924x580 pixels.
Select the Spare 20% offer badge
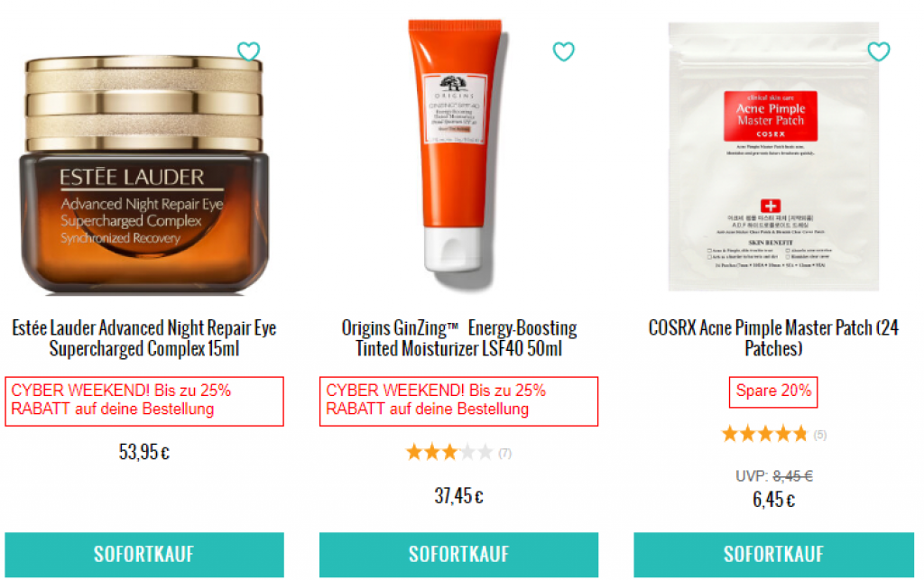pos(773,391)
